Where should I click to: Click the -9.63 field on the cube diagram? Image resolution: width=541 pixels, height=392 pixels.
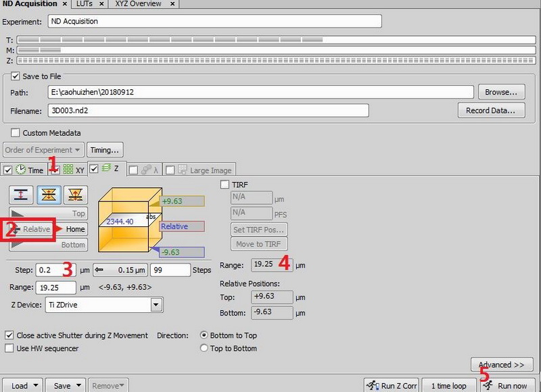point(182,252)
